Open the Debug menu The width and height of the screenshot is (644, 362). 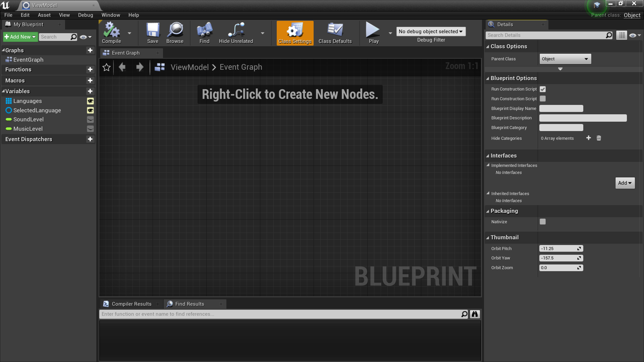coord(85,15)
